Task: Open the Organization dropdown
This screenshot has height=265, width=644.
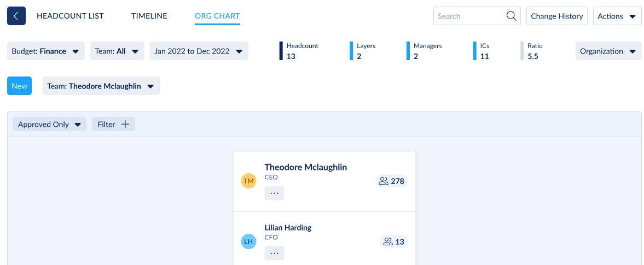Action: [608, 51]
